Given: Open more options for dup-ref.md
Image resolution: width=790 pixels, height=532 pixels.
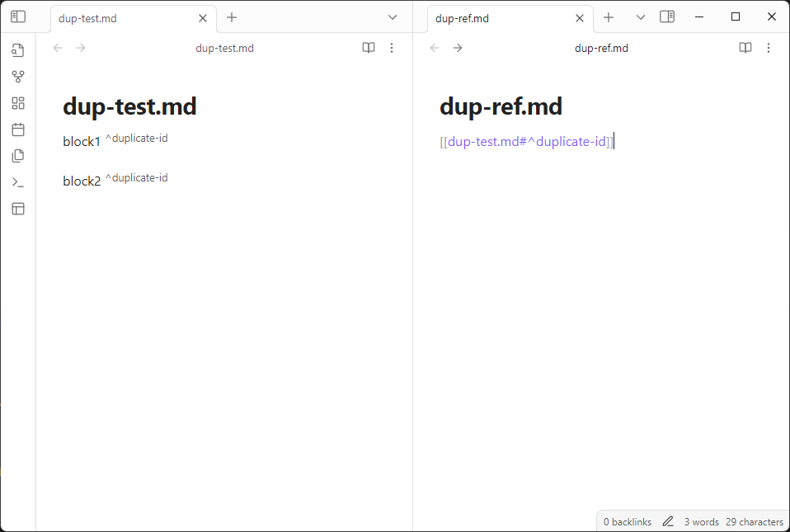Looking at the screenshot, I should (x=769, y=48).
